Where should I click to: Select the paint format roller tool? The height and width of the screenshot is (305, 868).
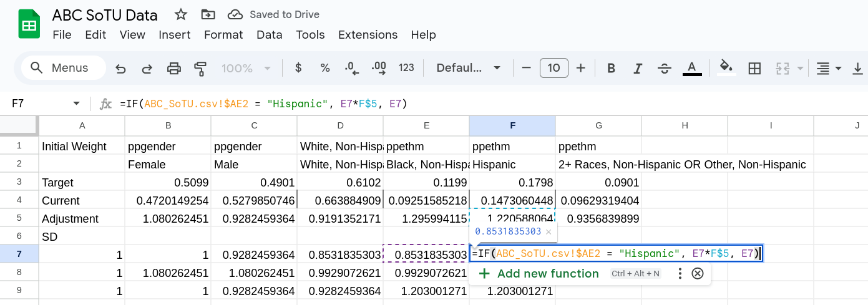point(200,68)
